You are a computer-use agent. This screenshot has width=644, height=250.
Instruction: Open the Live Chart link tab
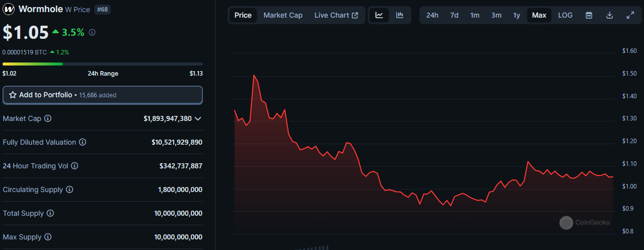click(x=336, y=15)
